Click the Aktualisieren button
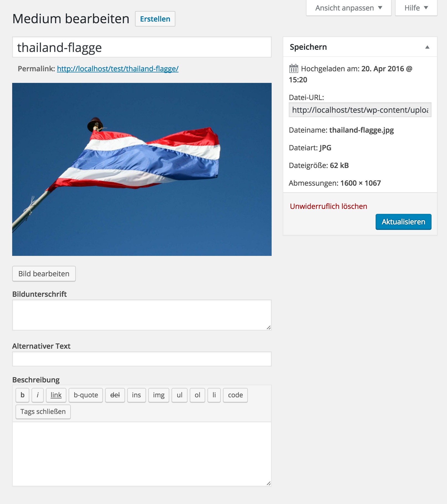The height and width of the screenshot is (504, 447). (x=403, y=222)
